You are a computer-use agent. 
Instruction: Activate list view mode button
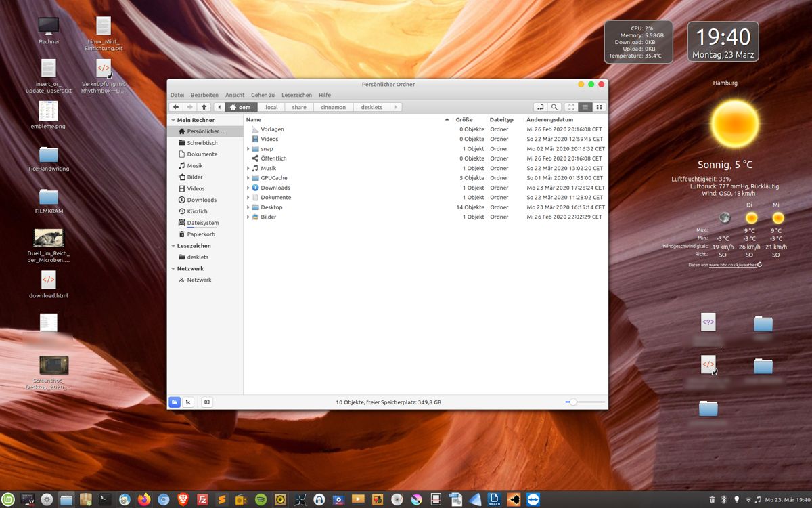click(585, 107)
